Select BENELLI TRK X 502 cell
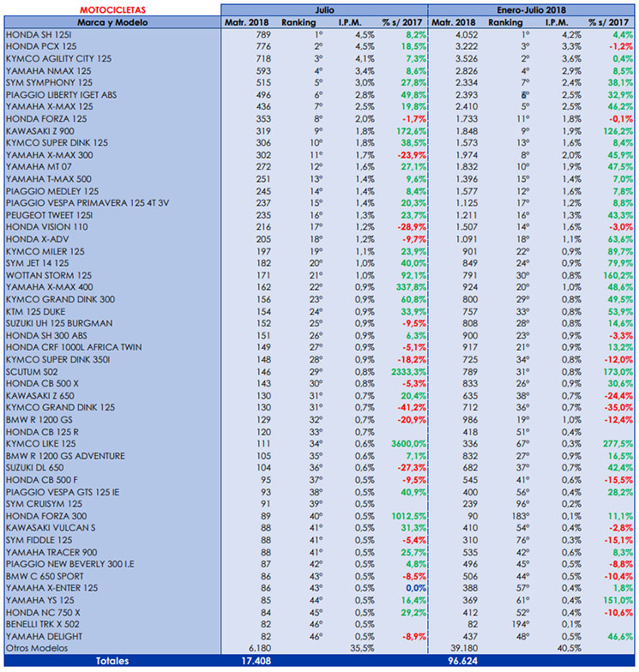The image size is (639, 672). coord(43,624)
